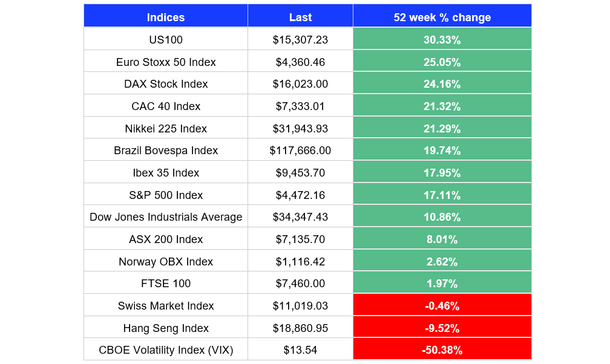This screenshot has height=364, width=610.
Task: Select the S&P 500 Index cell
Action: tap(166, 195)
